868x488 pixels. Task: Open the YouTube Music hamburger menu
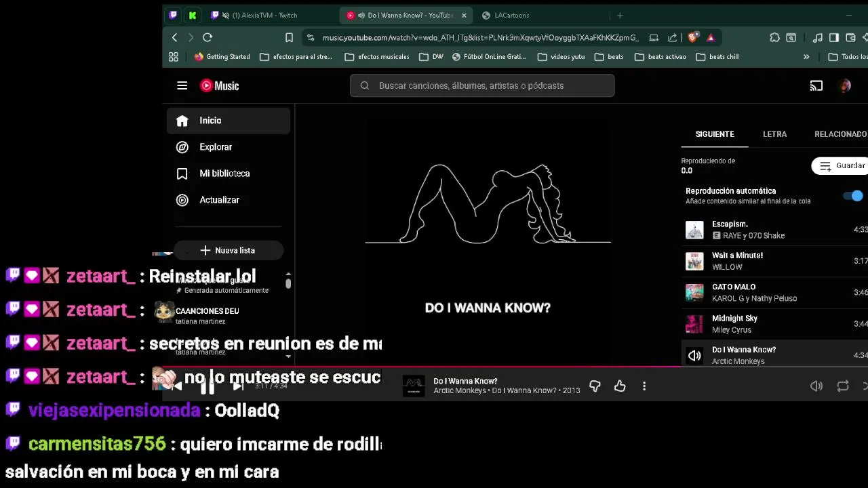pyautogui.click(x=182, y=85)
